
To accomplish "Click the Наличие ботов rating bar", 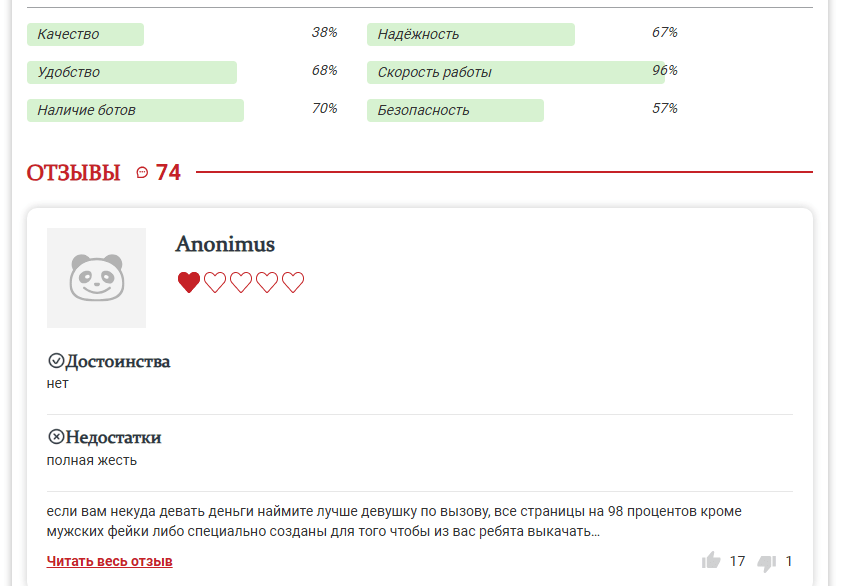I will [x=135, y=110].
